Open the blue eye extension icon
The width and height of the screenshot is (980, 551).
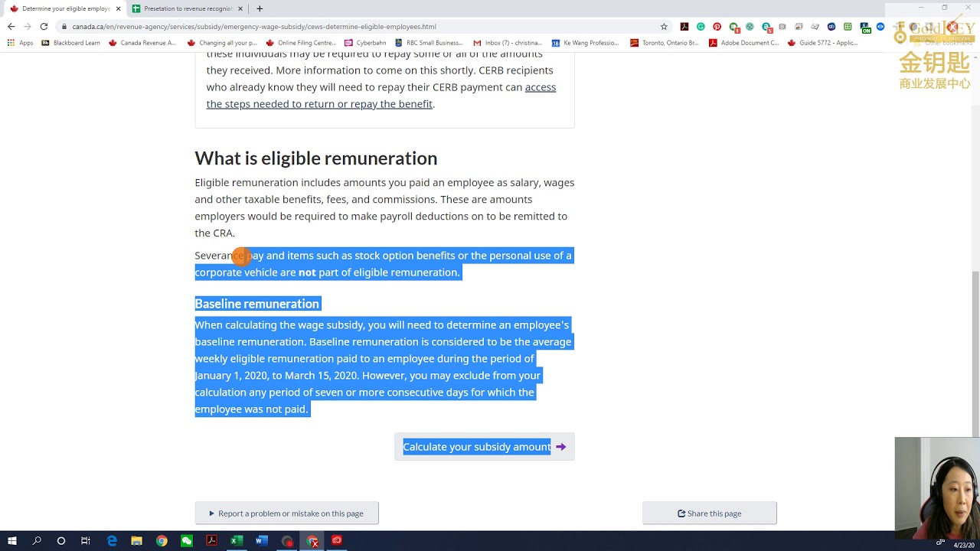[x=880, y=27]
